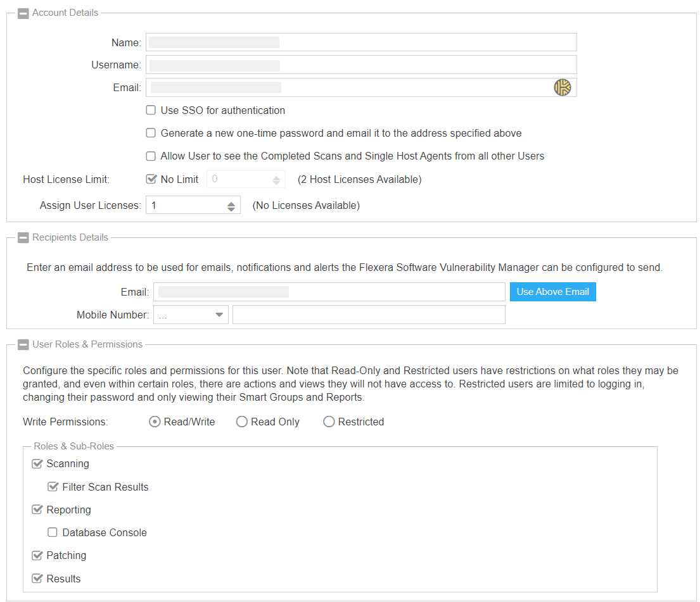Click the Keeper password manager icon in Email field
Image resolution: width=700 pixels, height=602 pixels.
pyautogui.click(x=562, y=87)
